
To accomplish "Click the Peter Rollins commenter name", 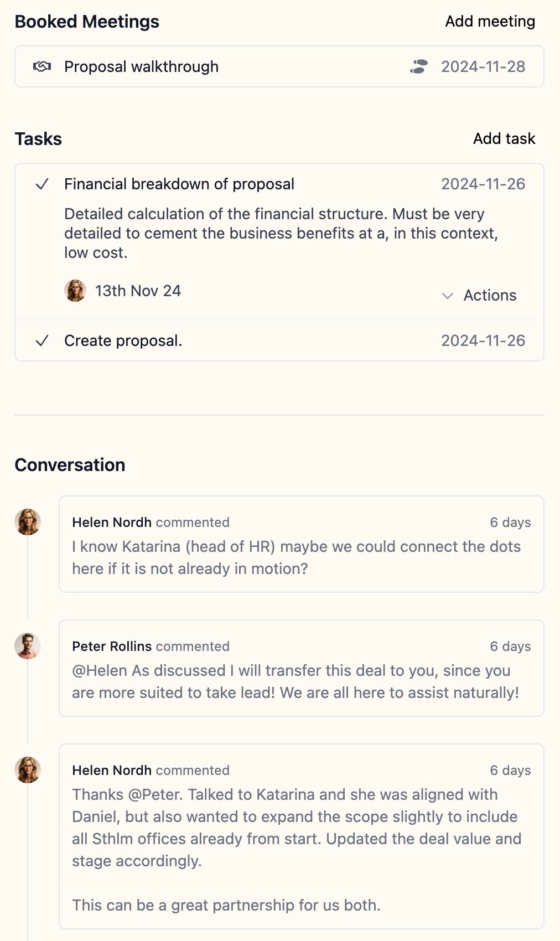I will tap(112, 647).
